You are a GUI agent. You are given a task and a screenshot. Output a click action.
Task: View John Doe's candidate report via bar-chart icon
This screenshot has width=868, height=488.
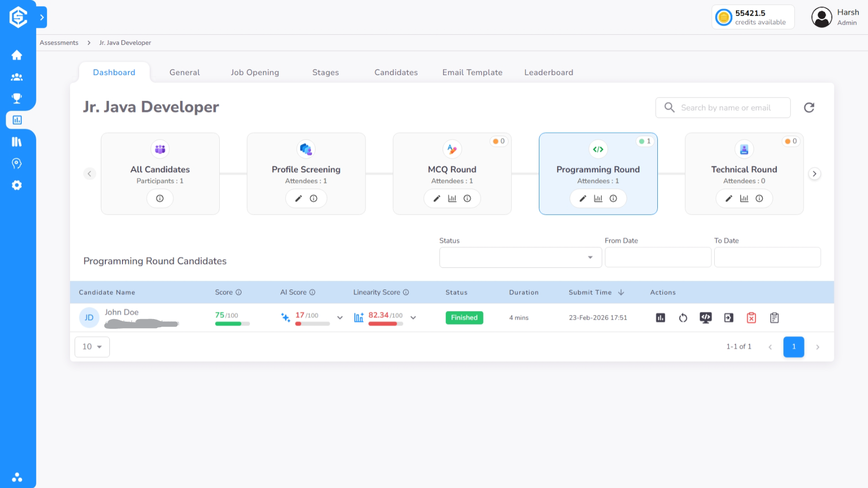coord(660,318)
